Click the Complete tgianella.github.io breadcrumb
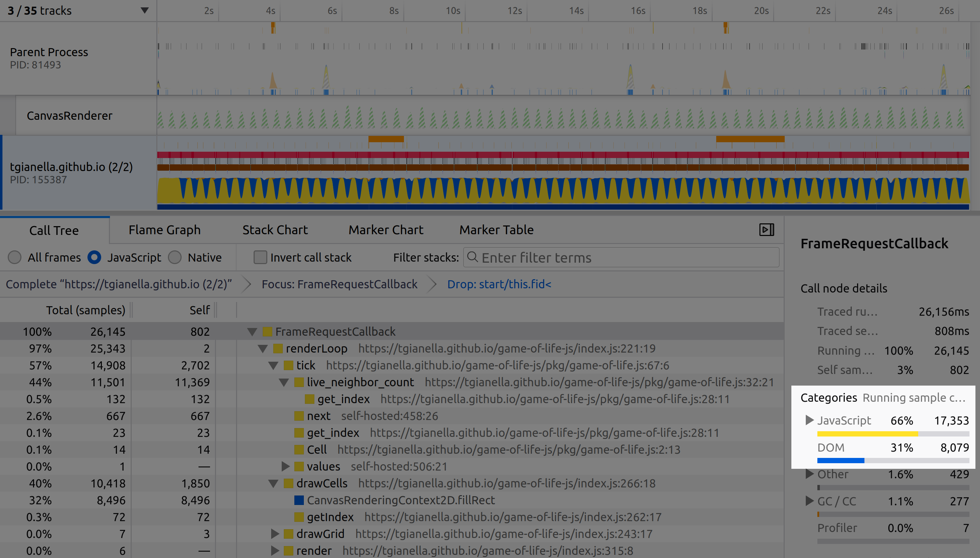The width and height of the screenshot is (980, 558). pos(119,284)
